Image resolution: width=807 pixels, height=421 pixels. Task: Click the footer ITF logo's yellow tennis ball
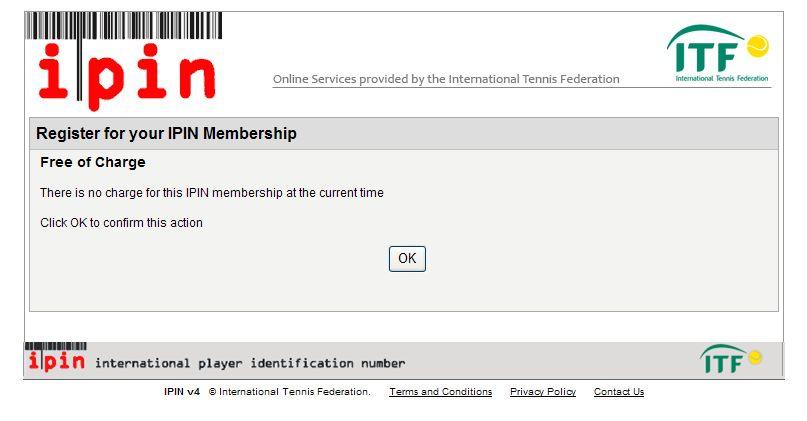pos(755,357)
